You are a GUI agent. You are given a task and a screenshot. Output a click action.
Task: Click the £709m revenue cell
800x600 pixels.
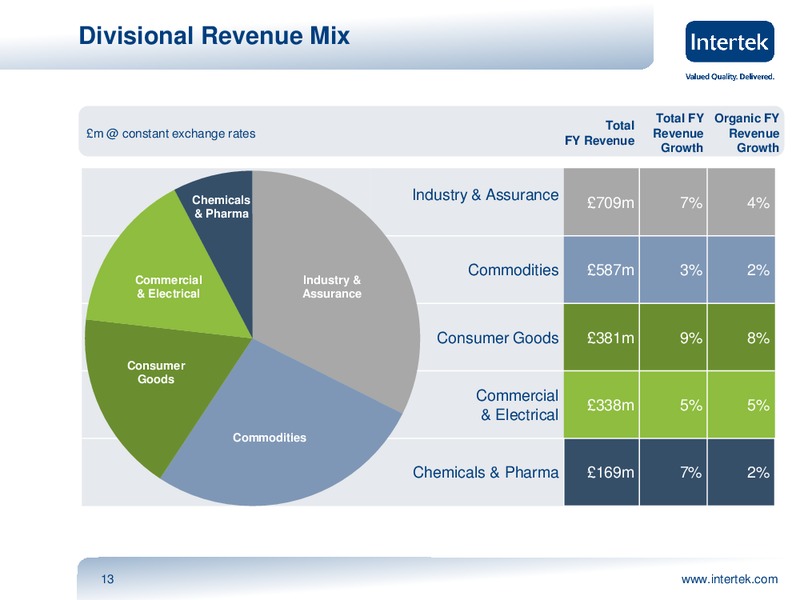[x=601, y=202]
